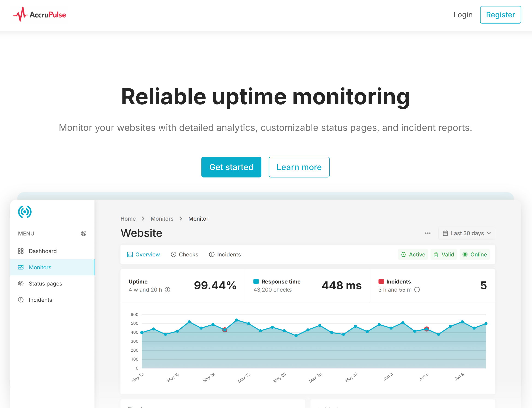Switch to the Incidents tab

click(225, 255)
